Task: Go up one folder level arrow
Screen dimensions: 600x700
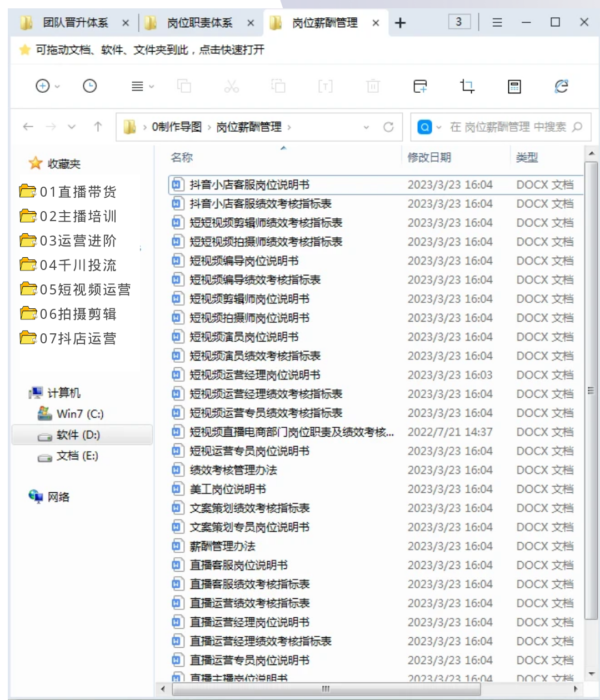Action: pyautogui.click(x=98, y=127)
